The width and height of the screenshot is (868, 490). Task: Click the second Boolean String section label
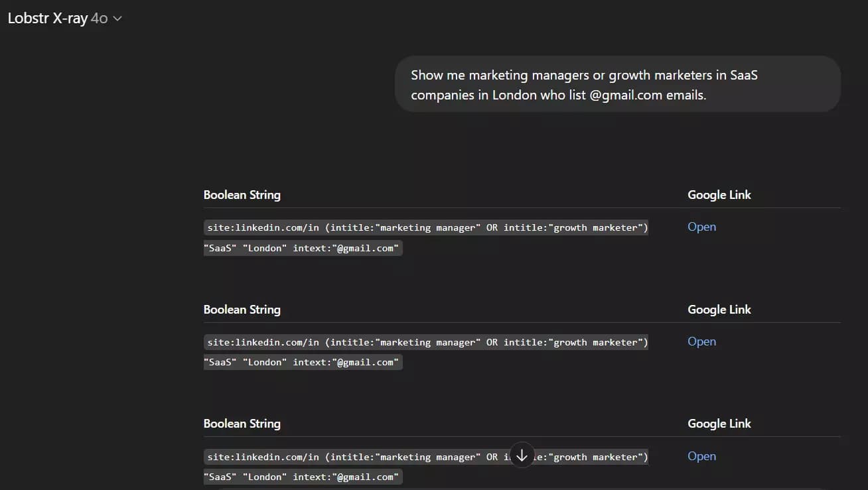tap(242, 309)
